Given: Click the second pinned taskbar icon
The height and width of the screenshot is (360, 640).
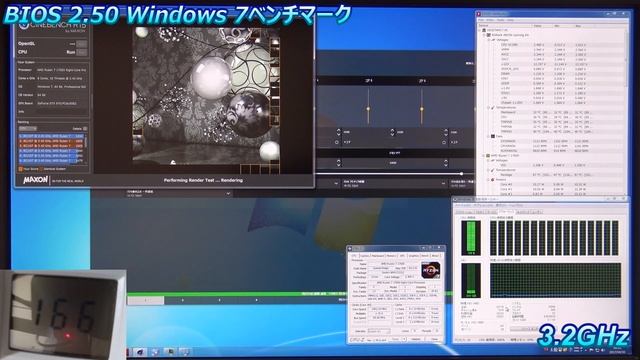Looking at the screenshot, I should pos(155,352).
